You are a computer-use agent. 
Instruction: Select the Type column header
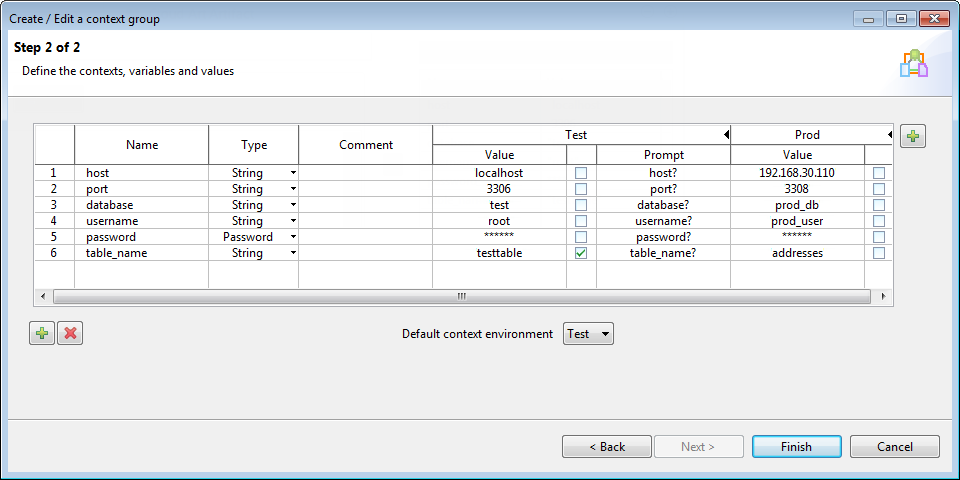pyautogui.click(x=254, y=145)
